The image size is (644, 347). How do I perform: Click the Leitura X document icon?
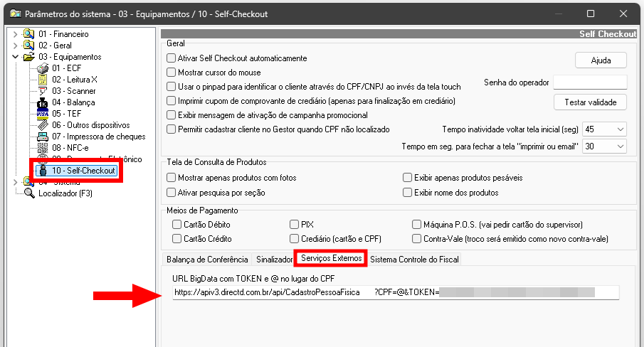pyautogui.click(x=43, y=80)
